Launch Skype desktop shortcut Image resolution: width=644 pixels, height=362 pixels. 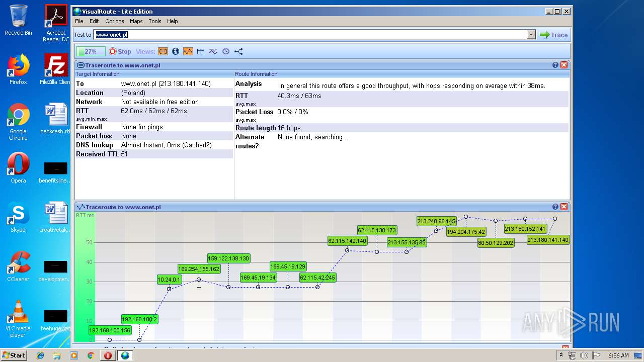18,217
